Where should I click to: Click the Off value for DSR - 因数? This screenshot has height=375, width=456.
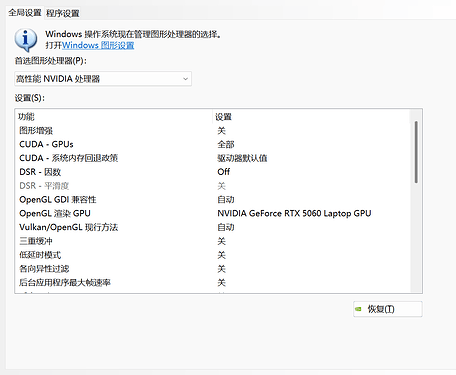point(224,172)
